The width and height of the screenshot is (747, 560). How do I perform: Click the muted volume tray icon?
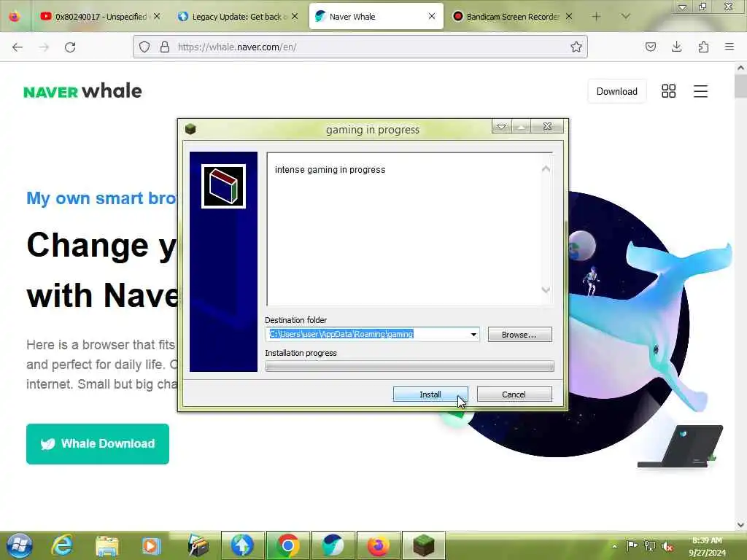pyautogui.click(x=667, y=546)
